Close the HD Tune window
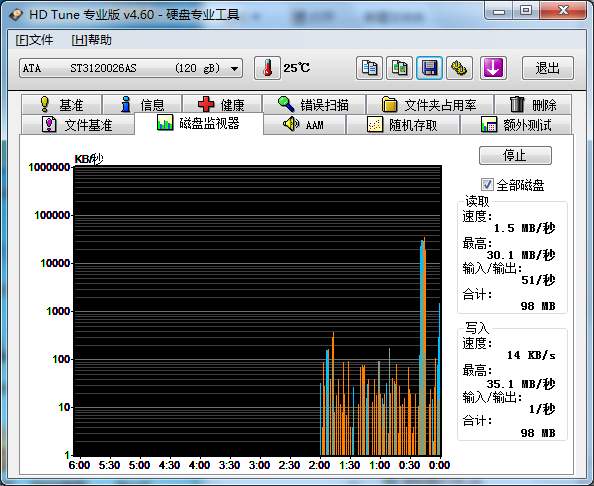Screen dimensions: 594x486 pos(563,11)
